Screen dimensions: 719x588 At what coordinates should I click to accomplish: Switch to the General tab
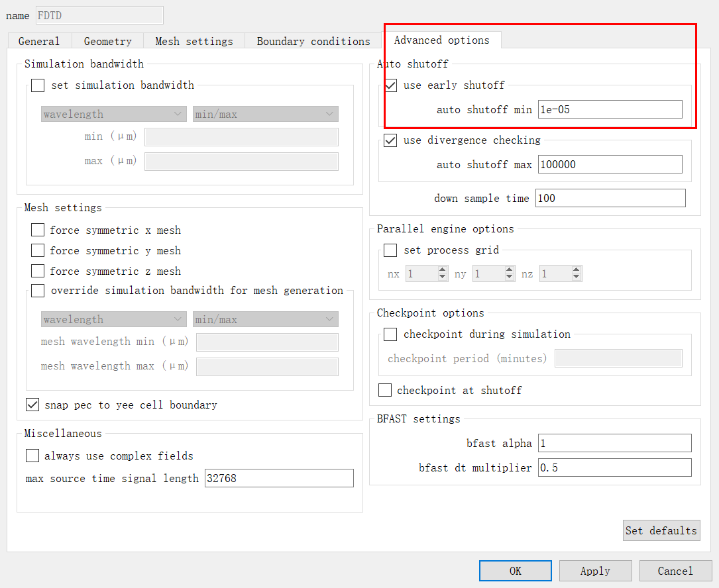[39, 41]
